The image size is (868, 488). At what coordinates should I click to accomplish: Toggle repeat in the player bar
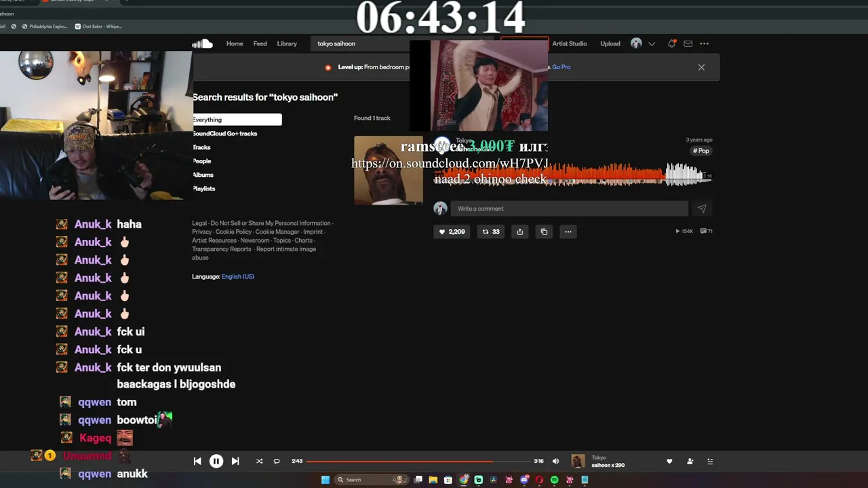pyautogui.click(x=277, y=462)
